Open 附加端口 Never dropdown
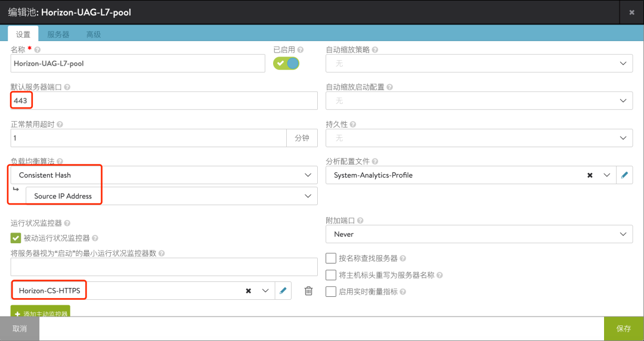This screenshot has width=644, height=341. (x=479, y=234)
